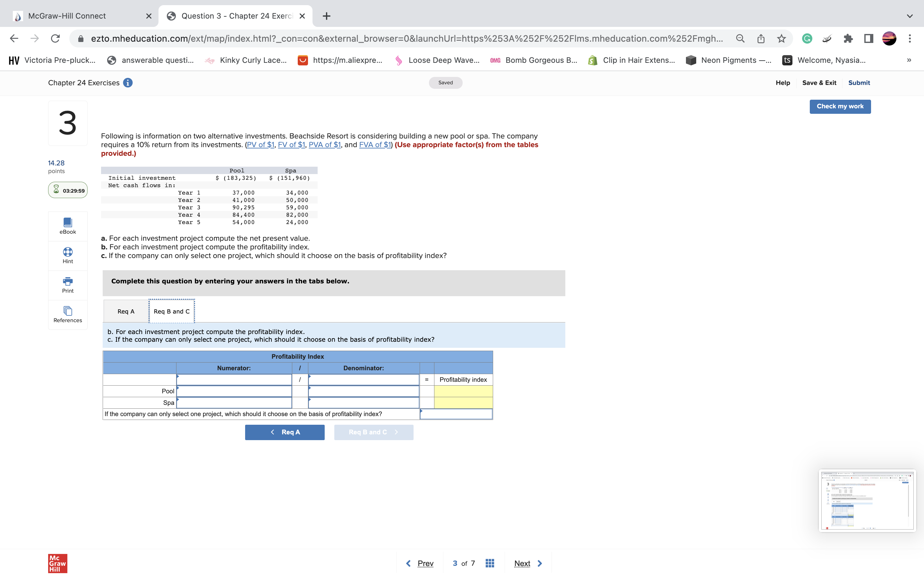Image resolution: width=924 pixels, height=577 pixels.
Task: Open the project choice answer dropdown
Action: (456, 414)
